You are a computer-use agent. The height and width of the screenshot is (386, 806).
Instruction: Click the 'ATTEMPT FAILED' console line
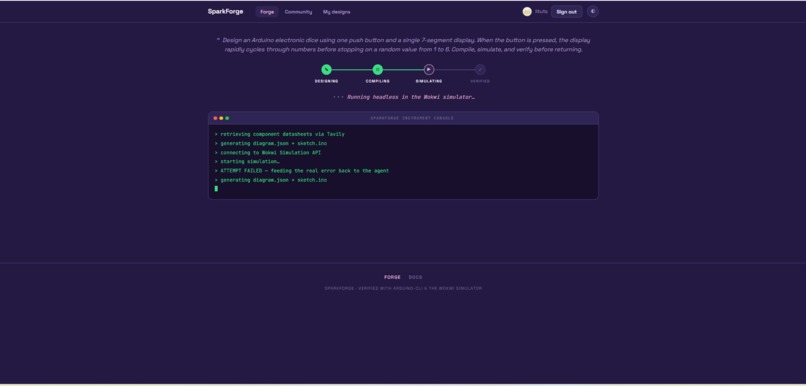[x=302, y=171]
